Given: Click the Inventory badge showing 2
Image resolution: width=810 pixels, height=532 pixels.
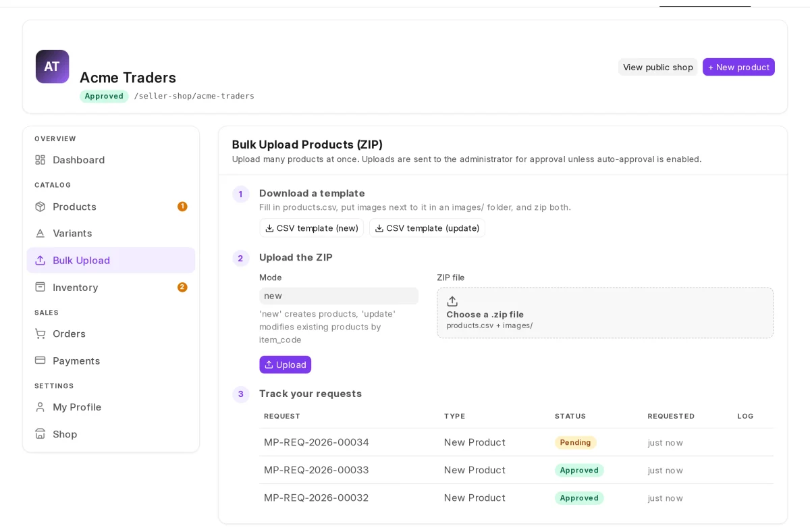Looking at the screenshot, I should (182, 287).
